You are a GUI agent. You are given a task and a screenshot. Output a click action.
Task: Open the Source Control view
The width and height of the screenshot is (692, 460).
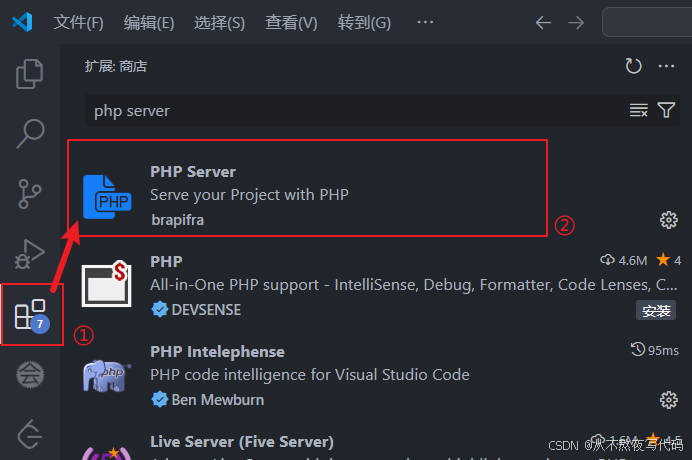[x=30, y=194]
